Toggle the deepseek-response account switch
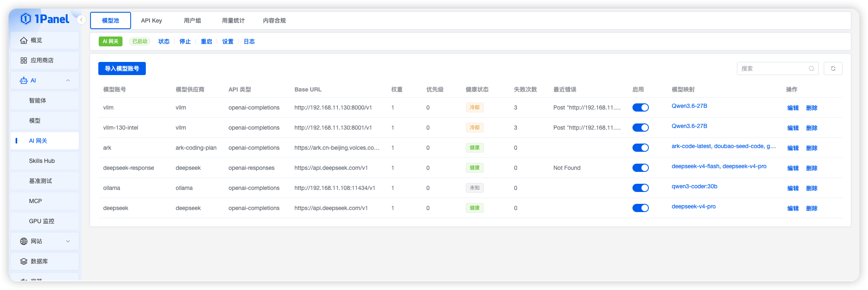The height and width of the screenshot is (290, 868). 640,168
